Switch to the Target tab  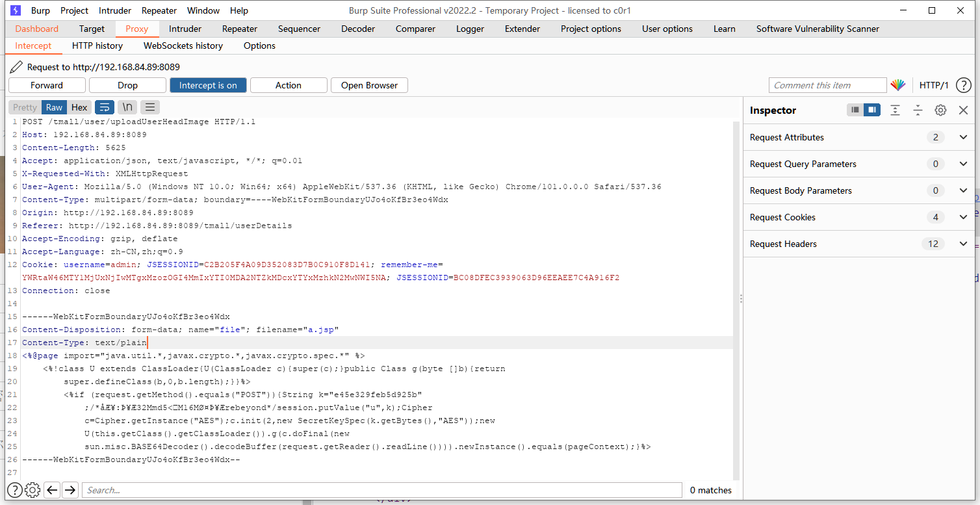click(x=92, y=29)
